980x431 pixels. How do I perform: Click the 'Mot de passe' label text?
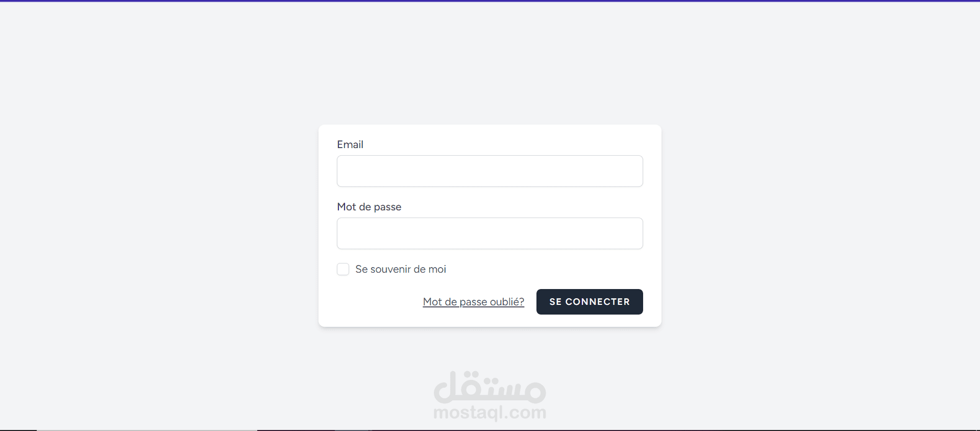pyautogui.click(x=369, y=207)
